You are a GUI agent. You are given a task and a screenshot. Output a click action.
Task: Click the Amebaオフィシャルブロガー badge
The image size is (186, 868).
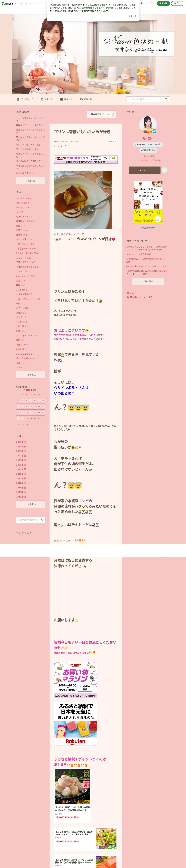[x=148, y=144]
